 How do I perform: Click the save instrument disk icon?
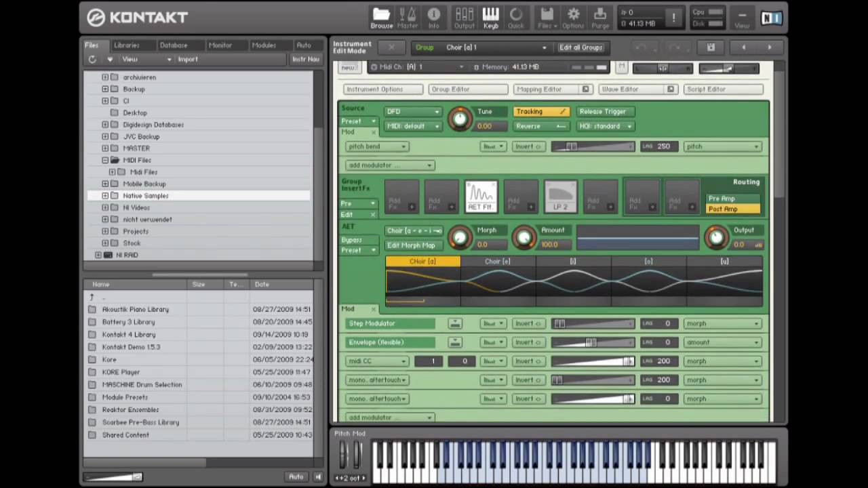click(x=711, y=47)
